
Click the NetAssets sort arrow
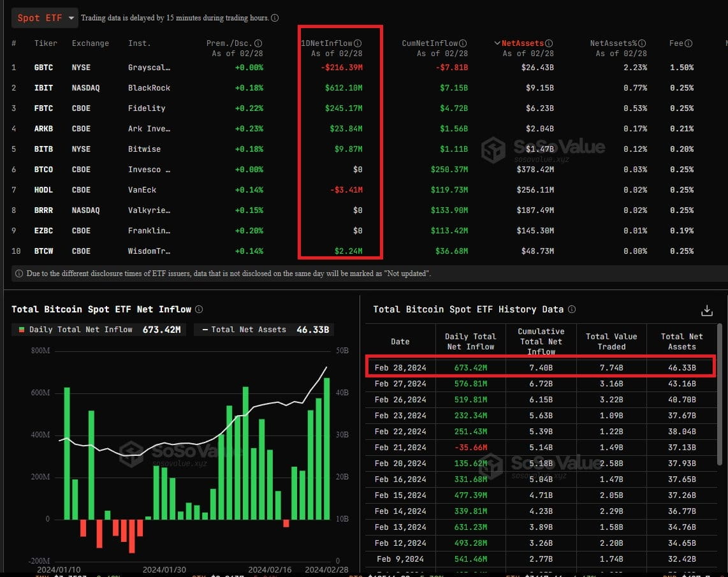(498, 43)
